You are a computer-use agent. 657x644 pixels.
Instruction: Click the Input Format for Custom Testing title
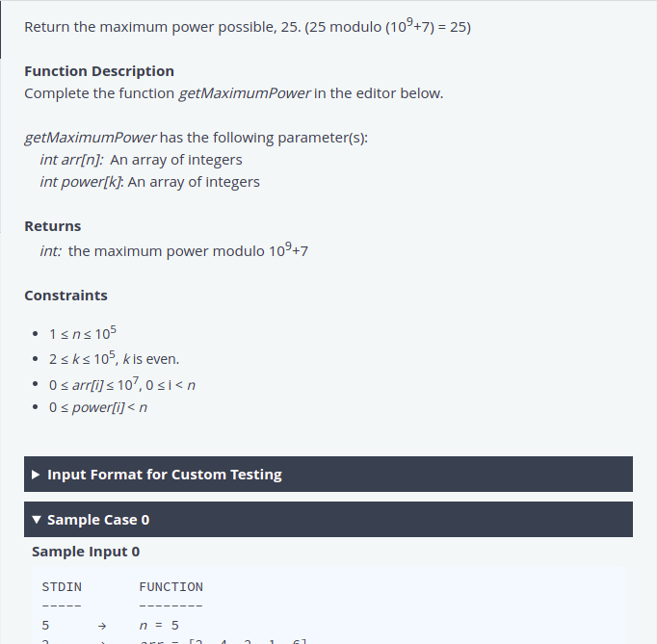[x=164, y=475]
